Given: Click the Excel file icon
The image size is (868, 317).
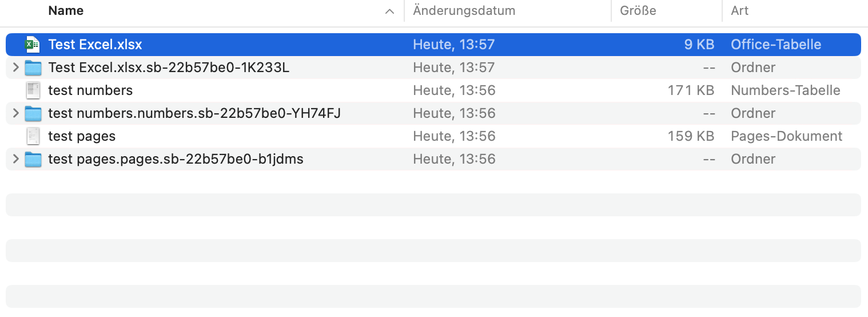Looking at the screenshot, I should tap(33, 45).
